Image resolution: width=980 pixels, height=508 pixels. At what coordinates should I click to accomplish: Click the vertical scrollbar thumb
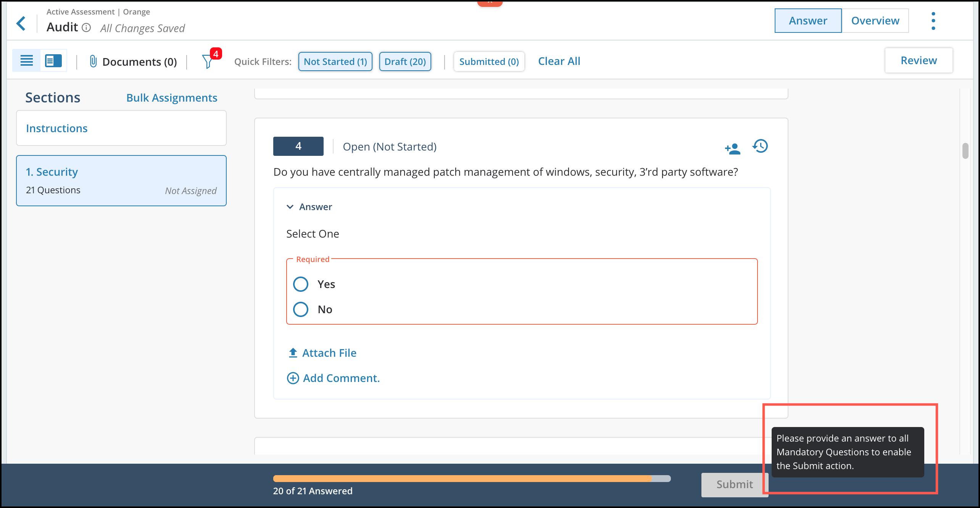965,150
